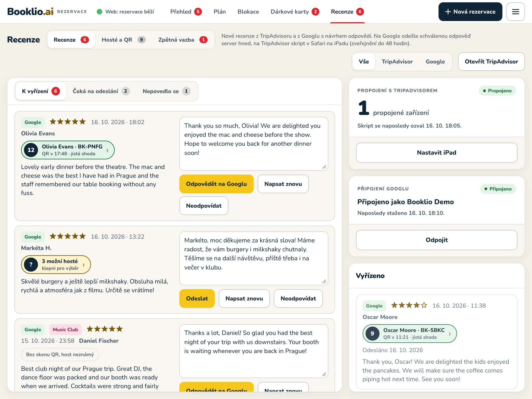Viewport: 532px width, 399px height.
Task: Switch to Hosté a QR tab
Action: point(123,40)
